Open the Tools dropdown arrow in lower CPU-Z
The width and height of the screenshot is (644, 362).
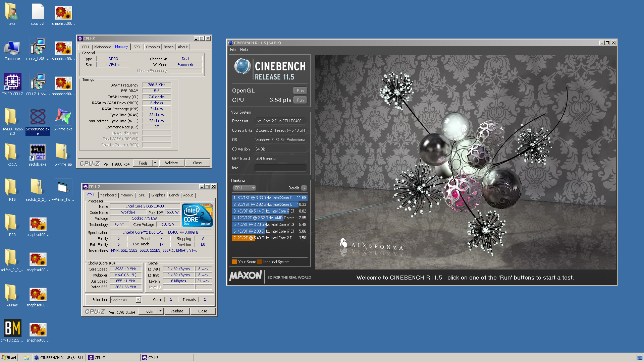[160, 311]
